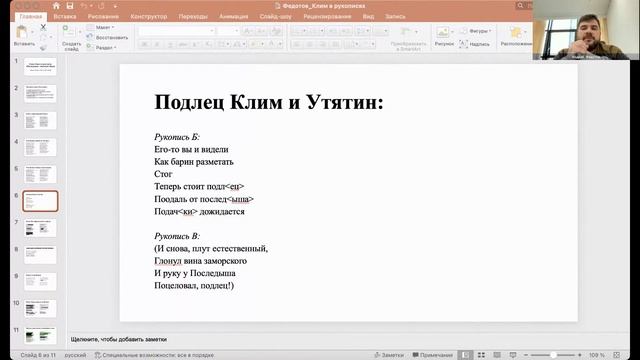Select slide 1 thumbnail
This screenshot has height=360, width=640.
pyautogui.click(x=40, y=67)
